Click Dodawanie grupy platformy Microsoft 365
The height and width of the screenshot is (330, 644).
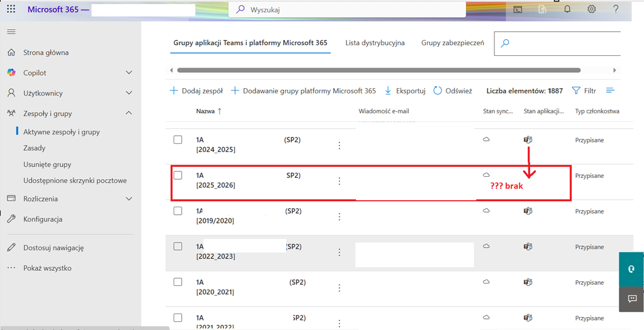click(x=303, y=91)
